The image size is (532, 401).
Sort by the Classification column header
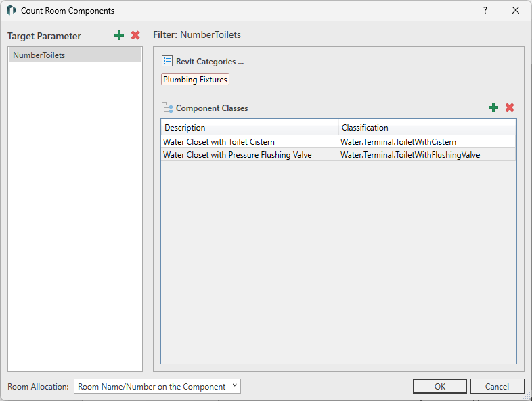click(x=427, y=128)
